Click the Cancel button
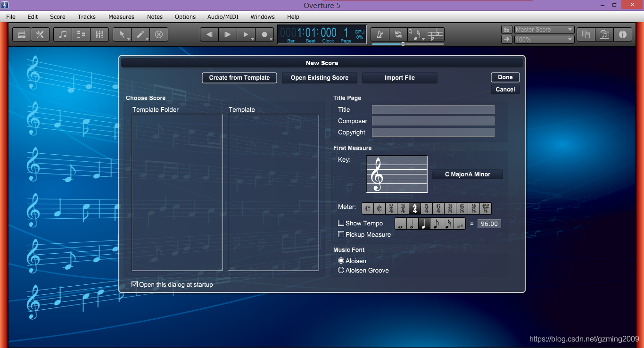This screenshot has width=644, height=348. coord(505,90)
